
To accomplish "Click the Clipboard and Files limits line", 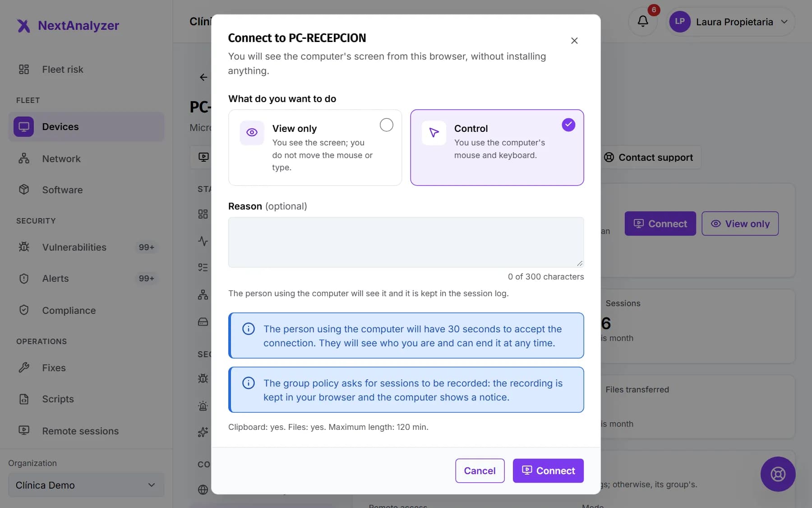I will point(328,427).
